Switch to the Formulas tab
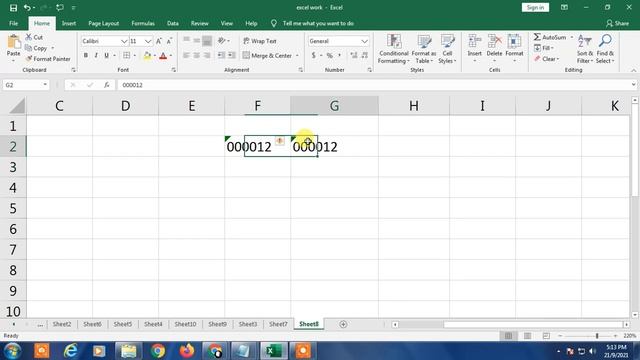The height and width of the screenshot is (360, 640). point(143,24)
